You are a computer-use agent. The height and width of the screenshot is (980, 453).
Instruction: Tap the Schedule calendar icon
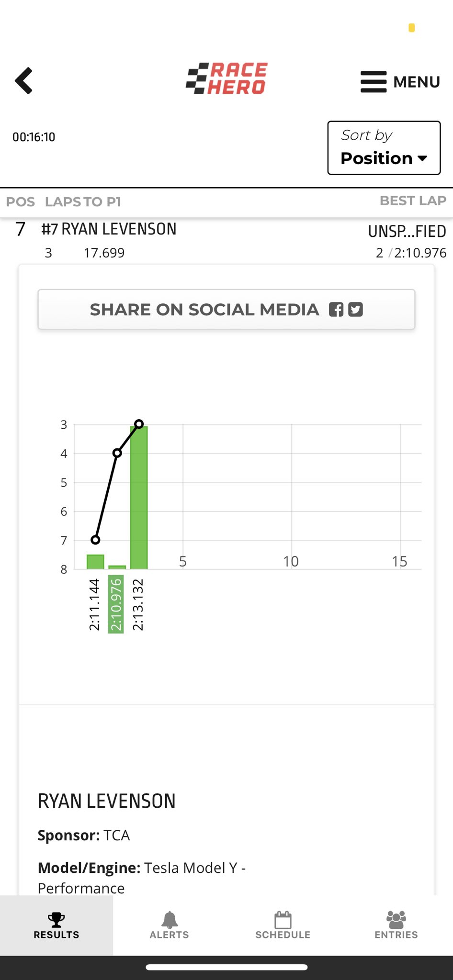[x=283, y=919]
